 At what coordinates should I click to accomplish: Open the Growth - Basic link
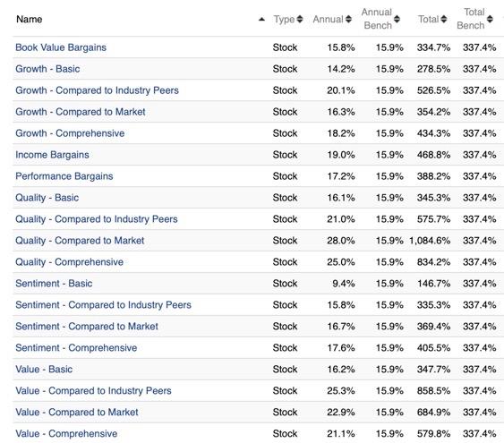(x=47, y=69)
